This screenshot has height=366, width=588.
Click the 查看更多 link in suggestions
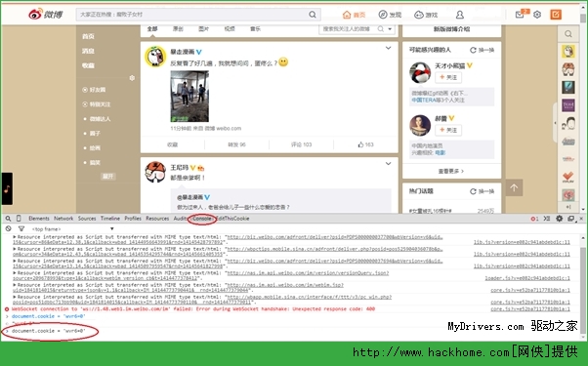[x=451, y=171]
